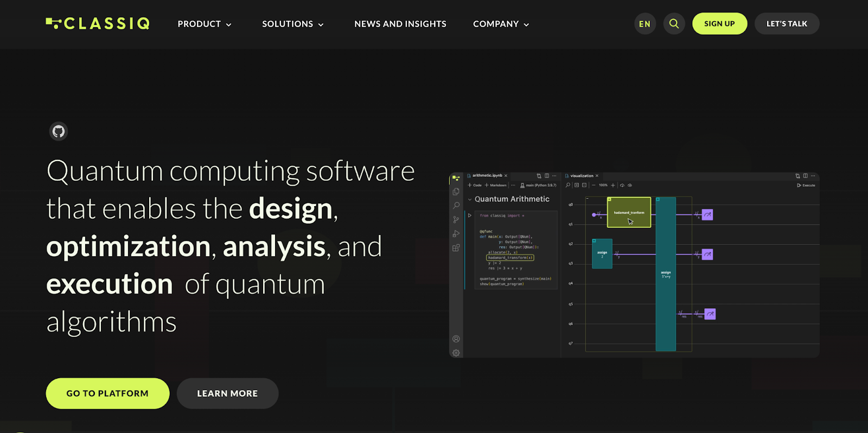Click the LEARN MORE button
Viewport: 868px width, 433px height.
click(227, 393)
